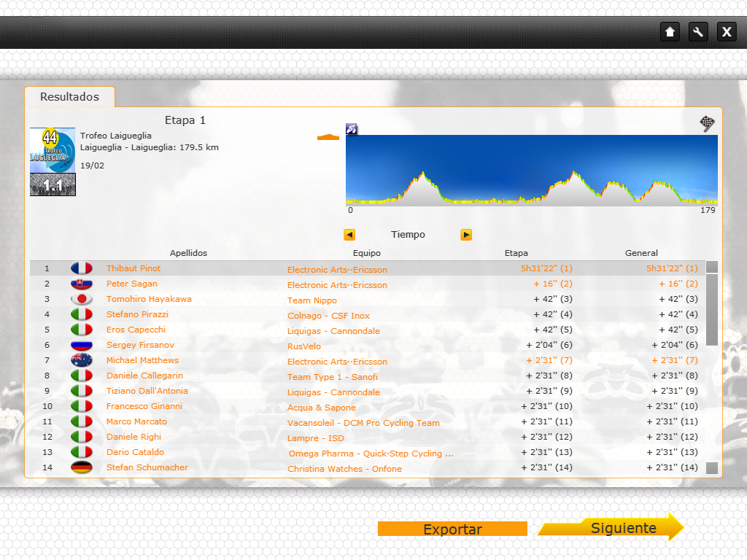
Task: Click Italian flag beside Marco Marcato
Action: pyautogui.click(x=82, y=421)
